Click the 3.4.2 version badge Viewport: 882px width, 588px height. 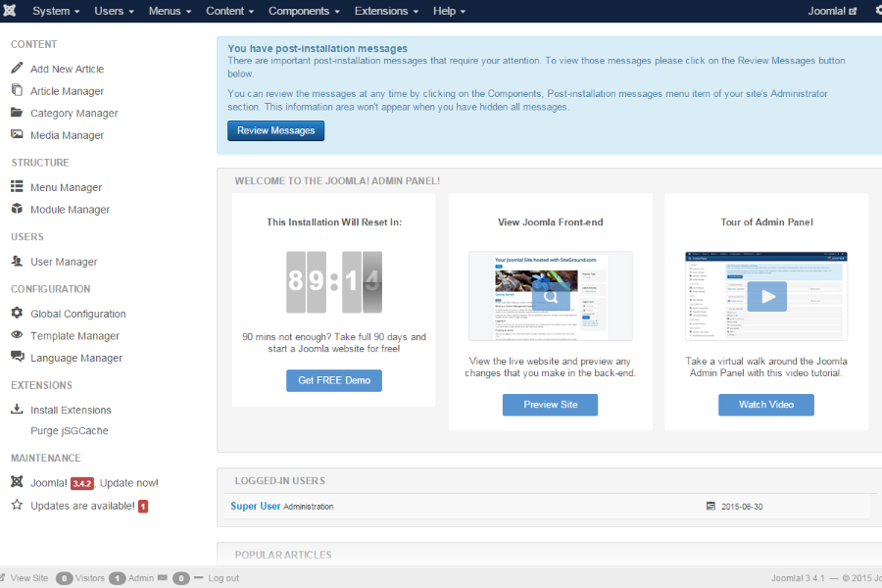(x=82, y=483)
